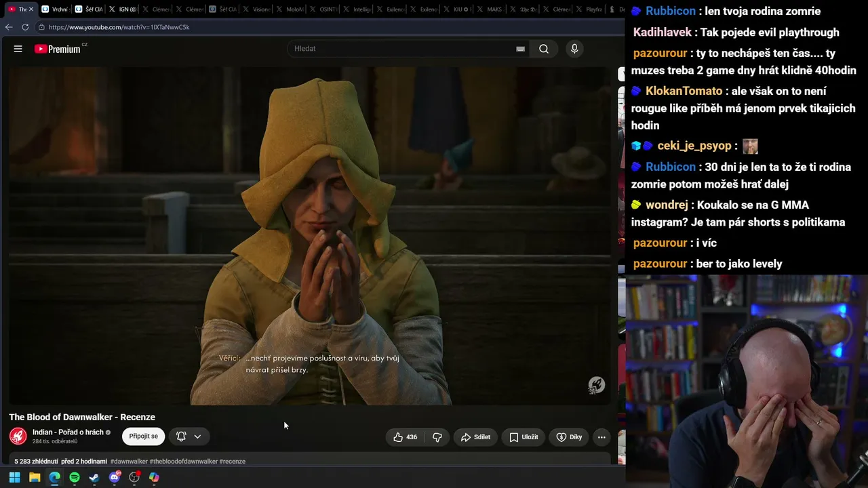This screenshot has width=868, height=488.
Task: Open the more actions three-dot menu
Action: (x=601, y=437)
